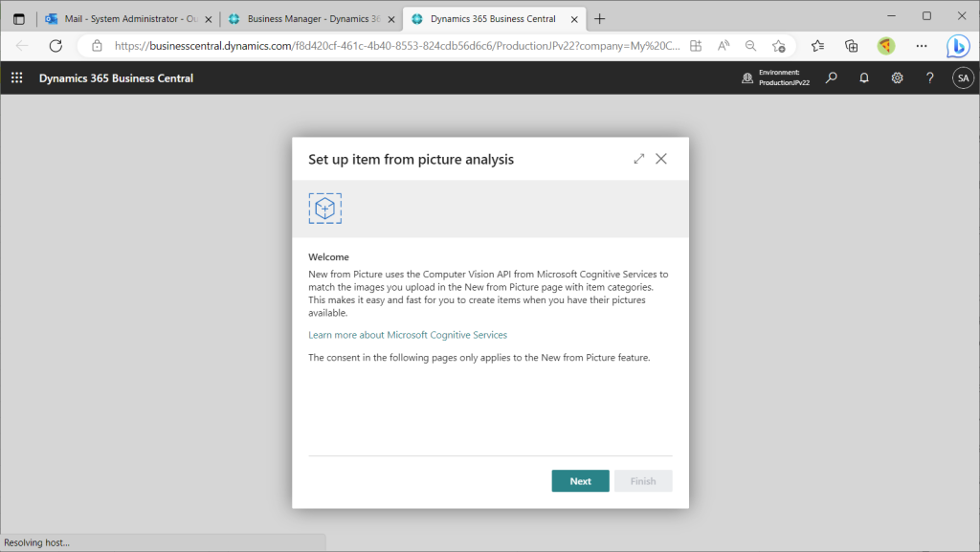Open the Dynamics 365 app launcher waffle

pyautogui.click(x=17, y=77)
